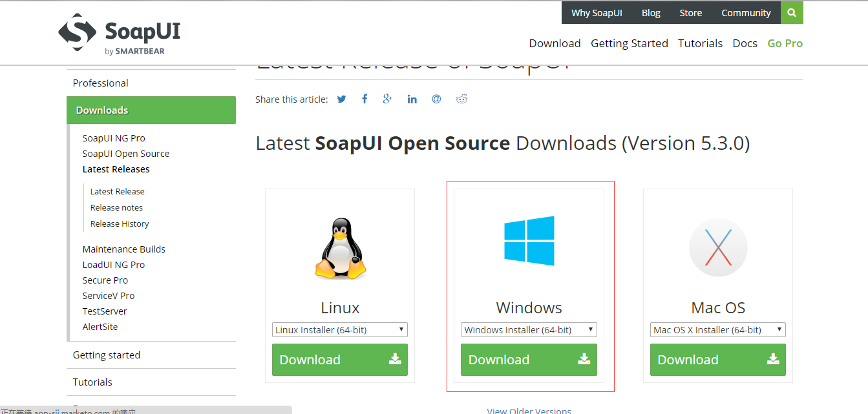Open Latest Release sub-item
Viewport: 868px width, 414px height.
[117, 192]
